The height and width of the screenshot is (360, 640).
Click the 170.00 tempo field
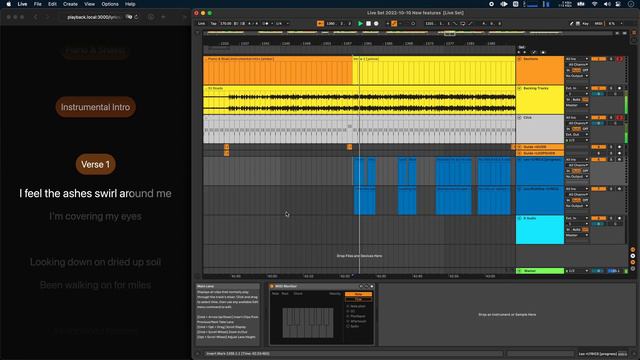click(226, 24)
